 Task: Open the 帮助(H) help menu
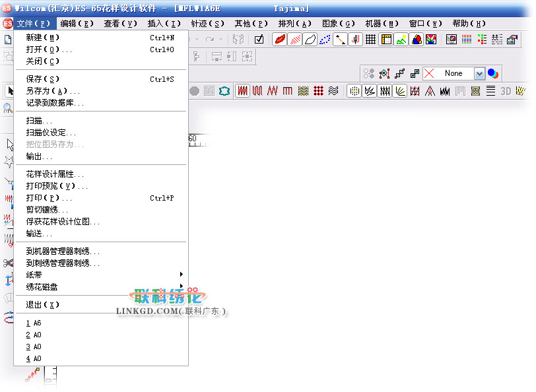click(469, 24)
